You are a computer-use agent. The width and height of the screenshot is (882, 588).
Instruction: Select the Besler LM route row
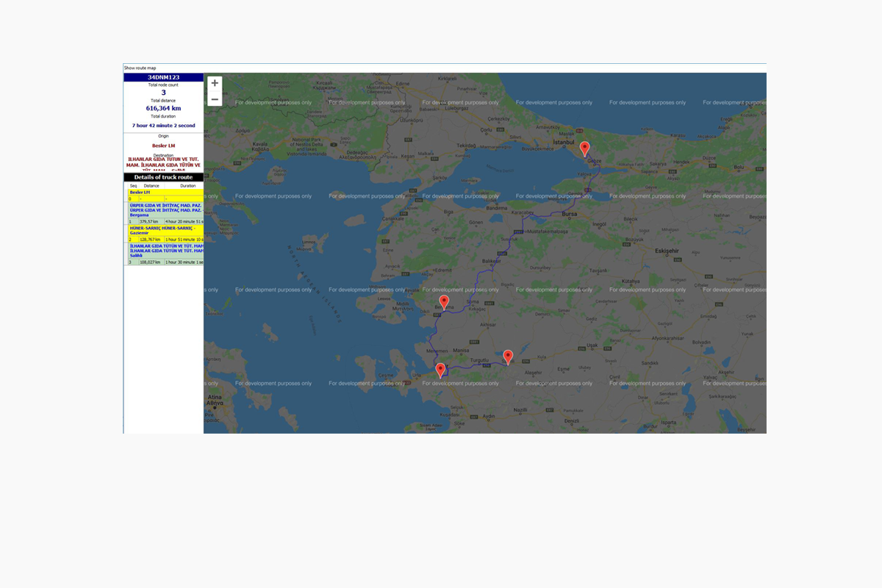coord(162,192)
